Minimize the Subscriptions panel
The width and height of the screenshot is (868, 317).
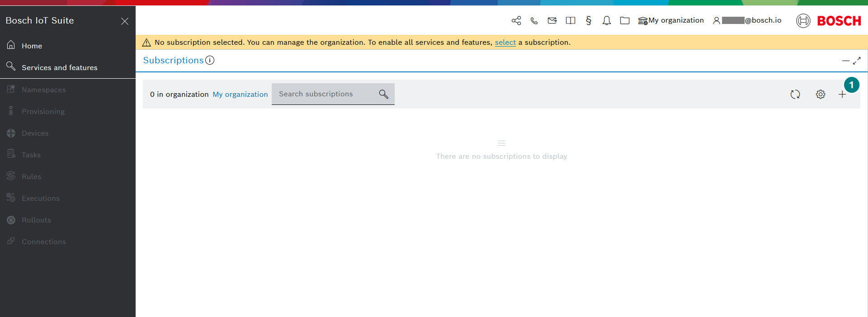[x=846, y=61]
